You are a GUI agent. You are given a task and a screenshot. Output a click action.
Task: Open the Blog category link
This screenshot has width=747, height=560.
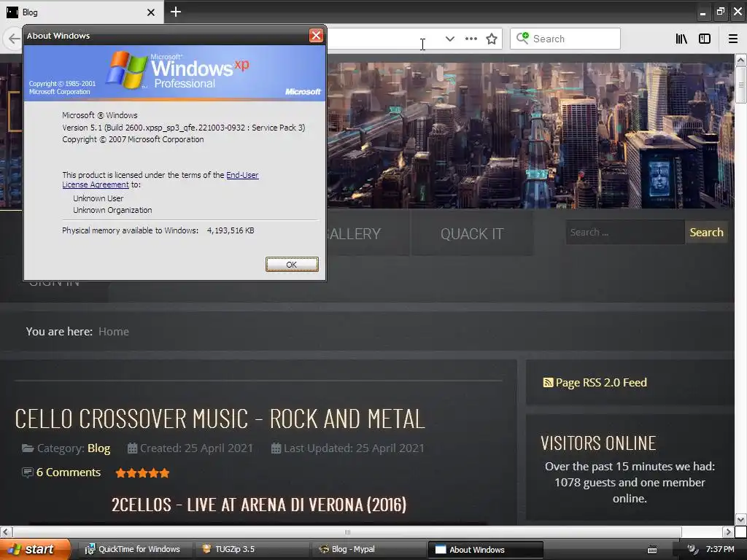click(98, 448)
